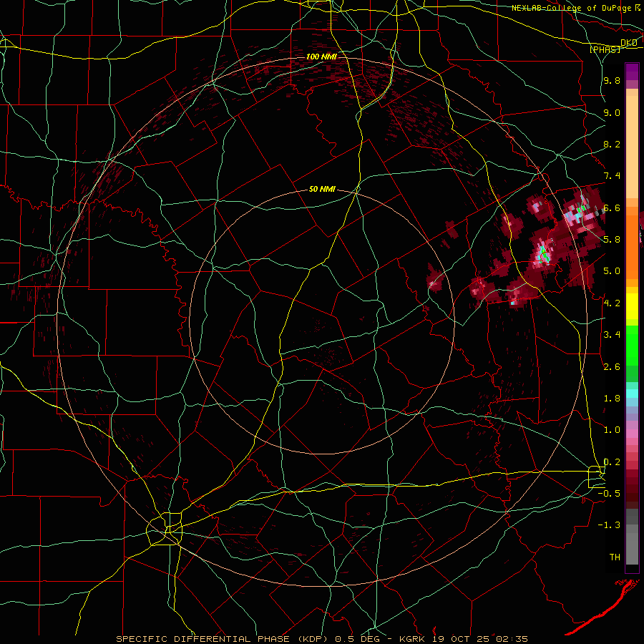Click the 8.2 scale value
644x644 pixels.
[x=612, y=144]
